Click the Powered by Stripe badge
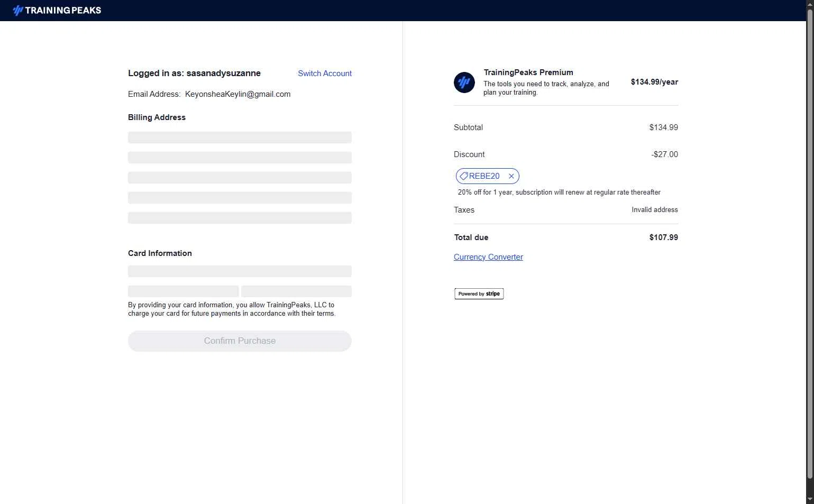 (479, 294)
